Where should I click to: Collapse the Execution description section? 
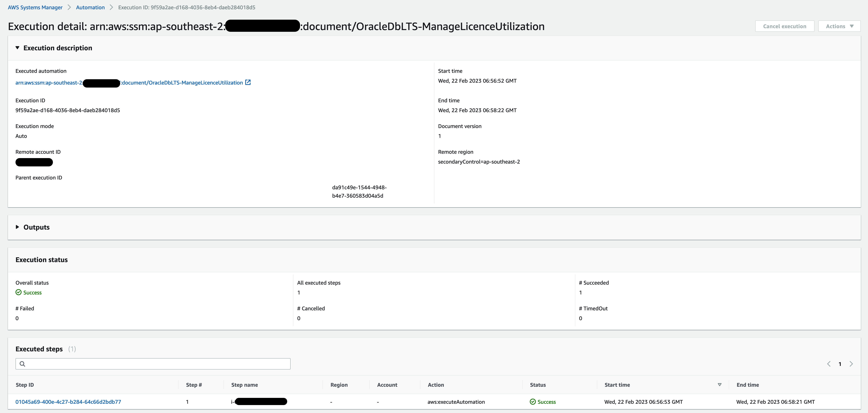pyautogui.click(x=18, y=48)
